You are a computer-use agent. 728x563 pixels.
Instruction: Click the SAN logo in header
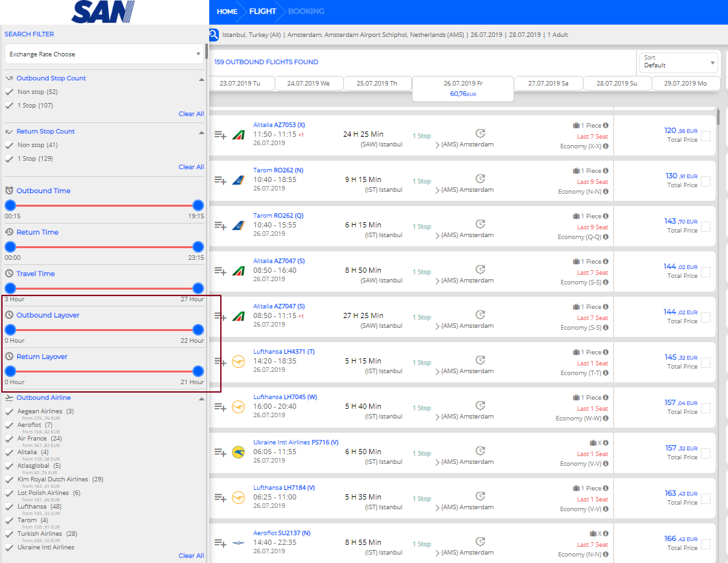(x=103, y=12)
